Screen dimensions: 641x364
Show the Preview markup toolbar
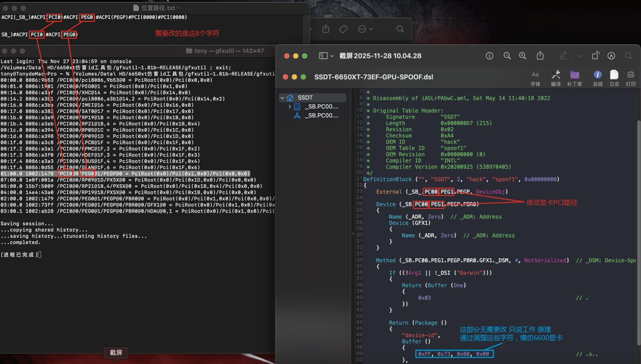(x=612, y=56)
